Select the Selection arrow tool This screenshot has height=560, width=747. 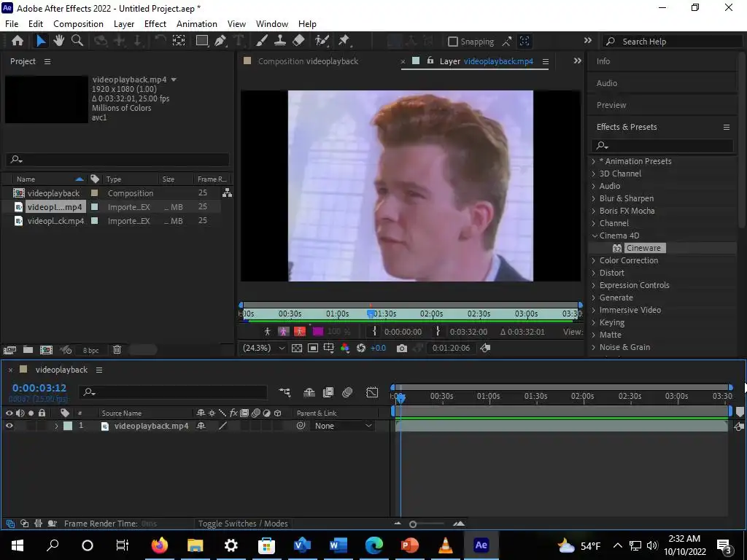click(41, 41)
